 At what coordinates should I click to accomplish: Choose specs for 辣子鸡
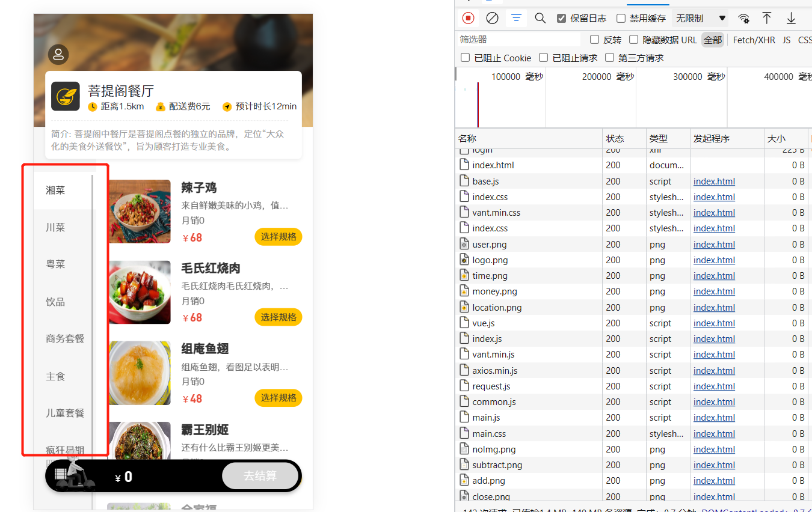(278, 237)
